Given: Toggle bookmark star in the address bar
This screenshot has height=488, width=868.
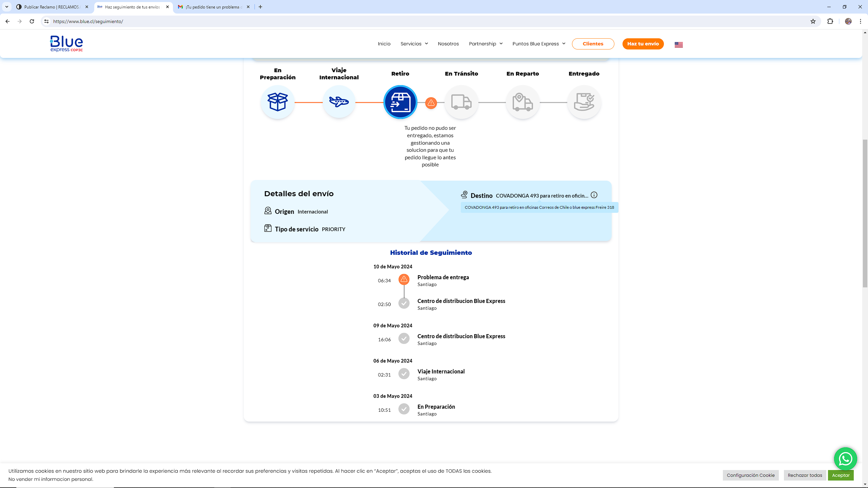Looking at the screenshot, I should coord(813,21).
